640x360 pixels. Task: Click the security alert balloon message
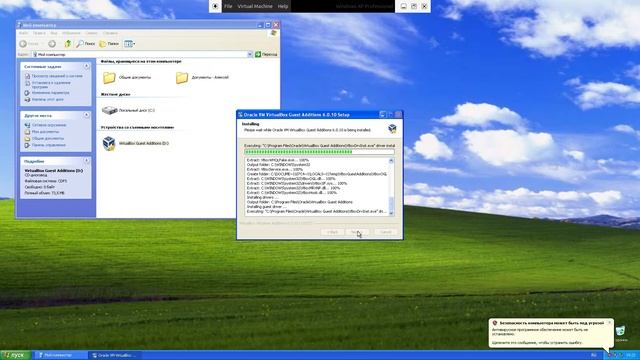click(x=551, y=333)
